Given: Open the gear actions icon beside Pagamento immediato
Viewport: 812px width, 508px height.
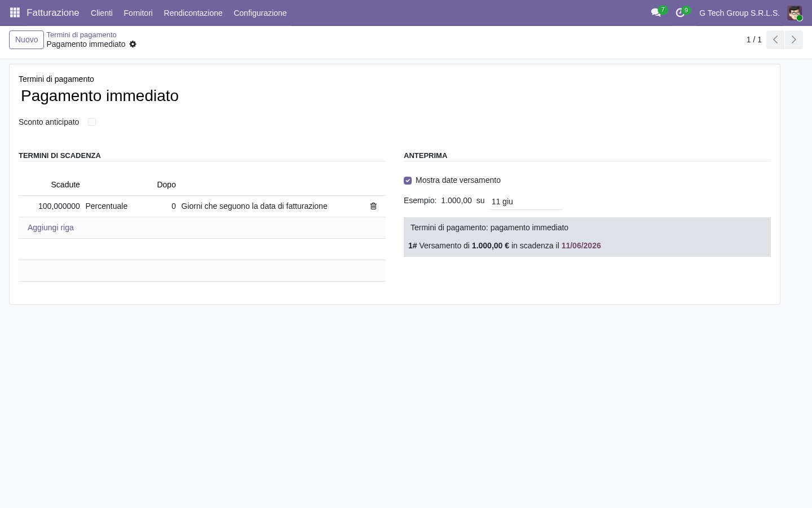Looking at the screenshot, I should pyautogui.click(x=133, y=44).
